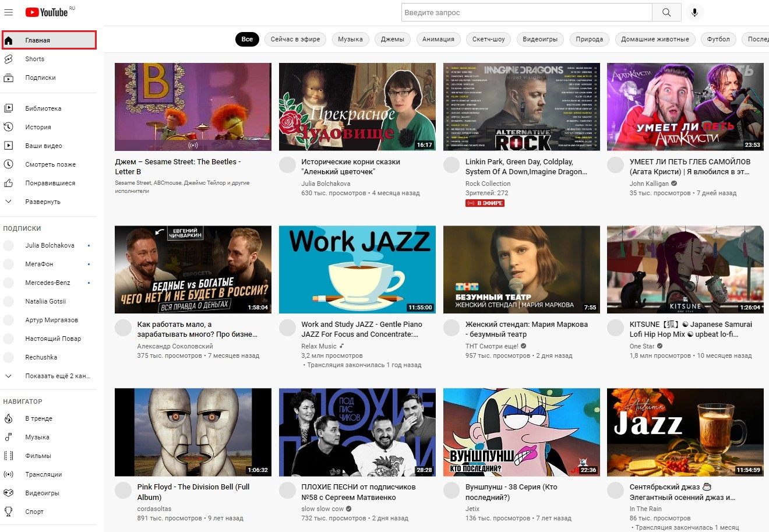Click МегаФон channel avatar in sidebar

(9, 264)
